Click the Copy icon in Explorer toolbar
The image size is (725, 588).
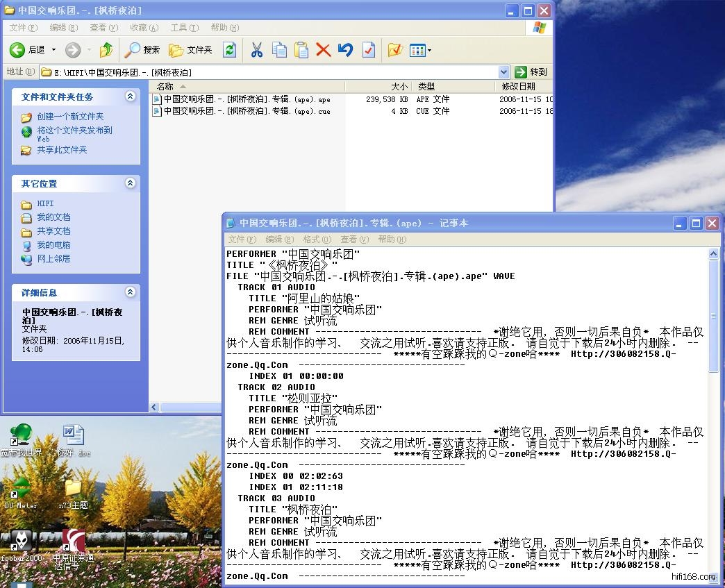279,50
